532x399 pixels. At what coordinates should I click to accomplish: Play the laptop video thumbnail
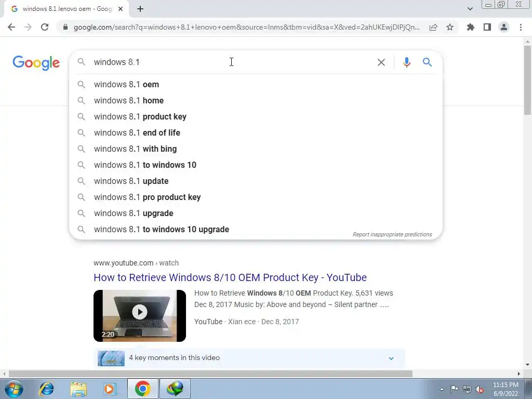click(140, 315)
